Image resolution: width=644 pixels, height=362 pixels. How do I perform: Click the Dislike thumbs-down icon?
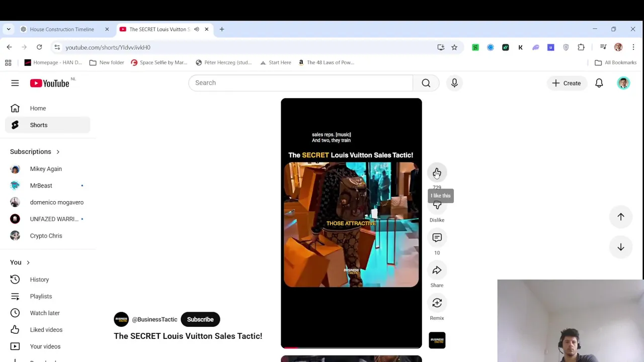click(x=437, y=205)
